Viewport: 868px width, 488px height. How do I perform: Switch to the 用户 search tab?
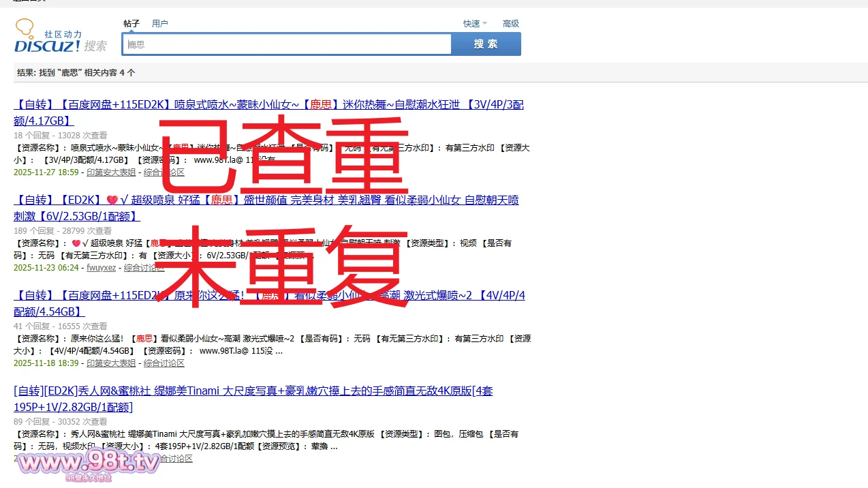tap(159, 23)
